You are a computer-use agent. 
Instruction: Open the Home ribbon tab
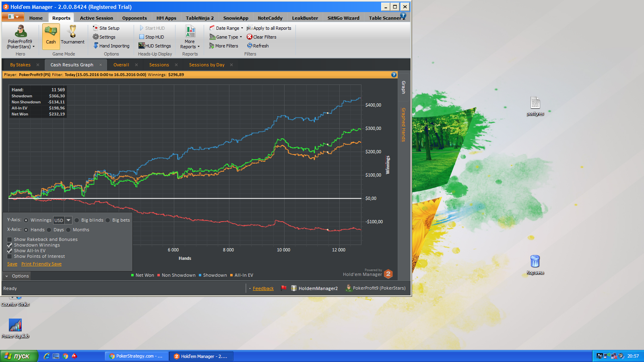pos(36,18)
